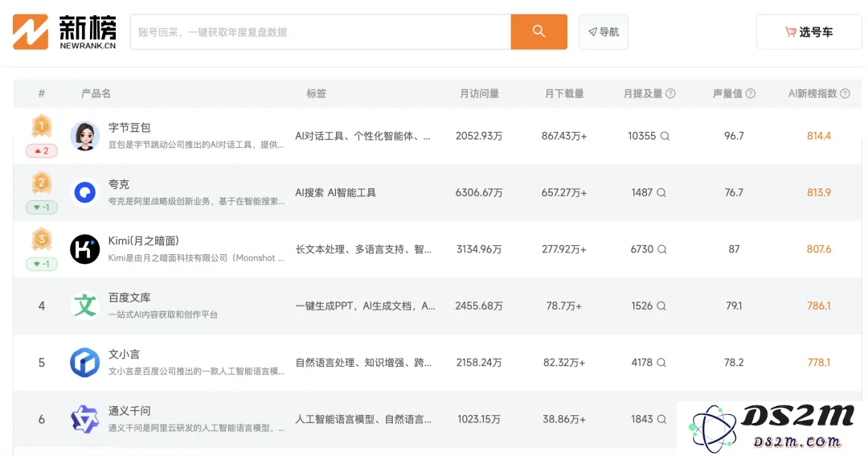
Task: Click the rank 1 gold medal badge
Action: 42,126
